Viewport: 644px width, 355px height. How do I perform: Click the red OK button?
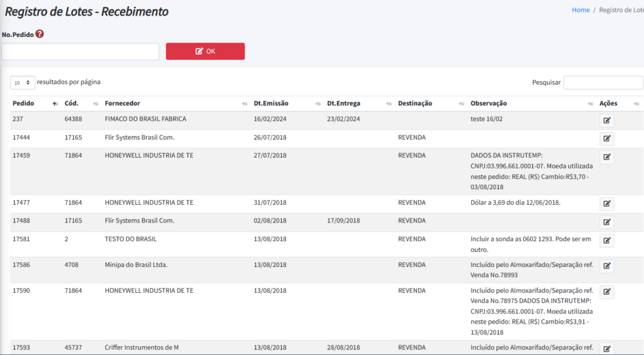click(x=206, y=52)
